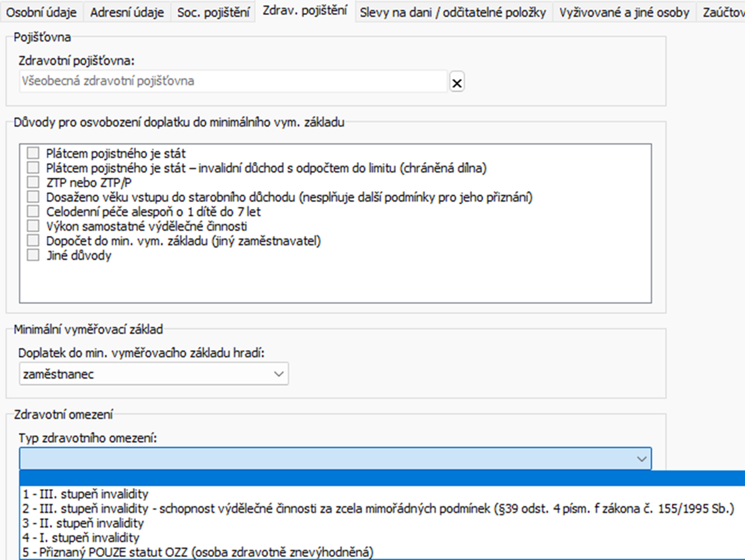Switch to the Osobní údaje tab
This screenshot has width=745, height=560.
tap(42, 12)
